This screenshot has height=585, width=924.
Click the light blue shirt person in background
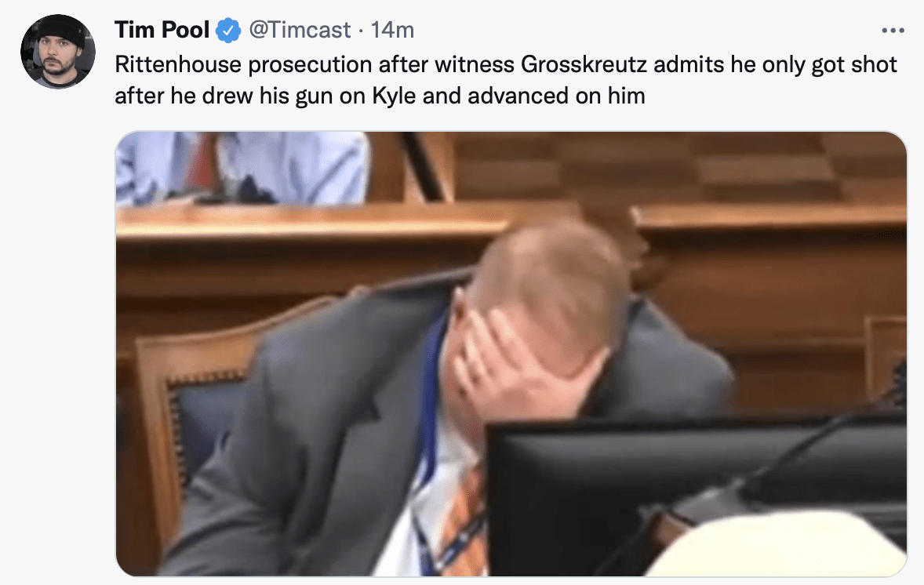(x=242, y=167)
